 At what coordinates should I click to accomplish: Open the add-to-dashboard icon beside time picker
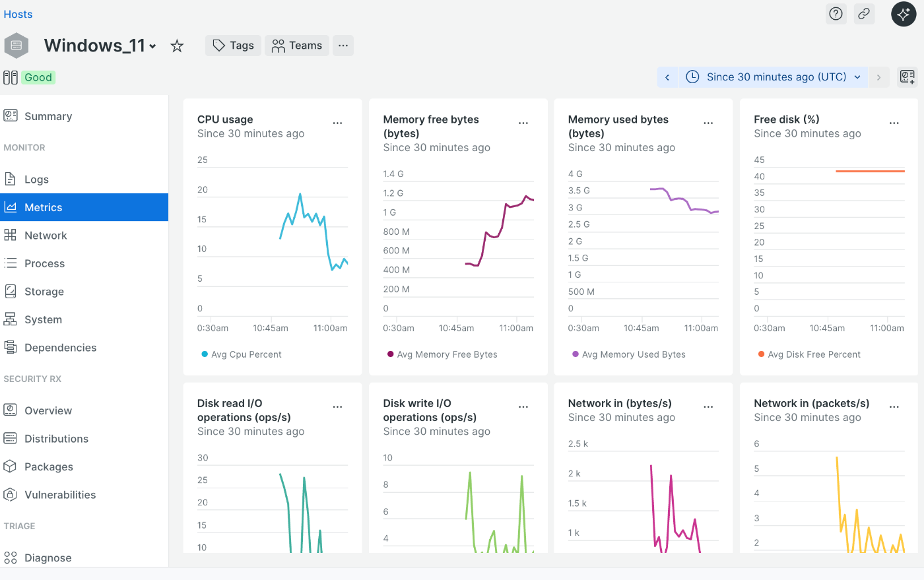[907, 77]
